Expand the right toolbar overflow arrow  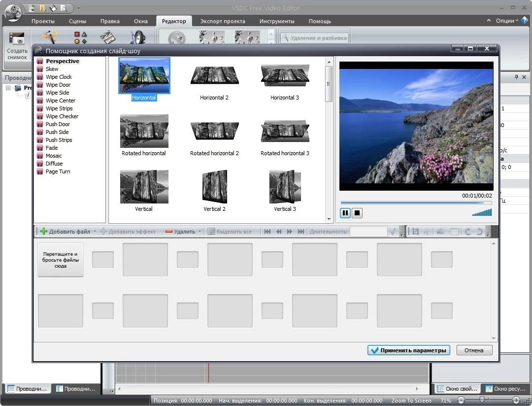coord(488,234)
